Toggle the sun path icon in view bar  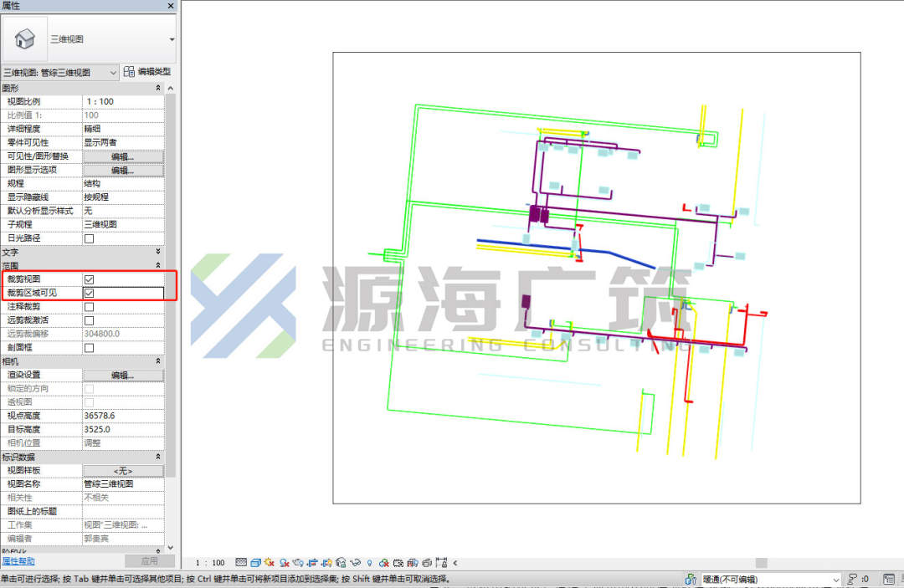coord(270,563)
